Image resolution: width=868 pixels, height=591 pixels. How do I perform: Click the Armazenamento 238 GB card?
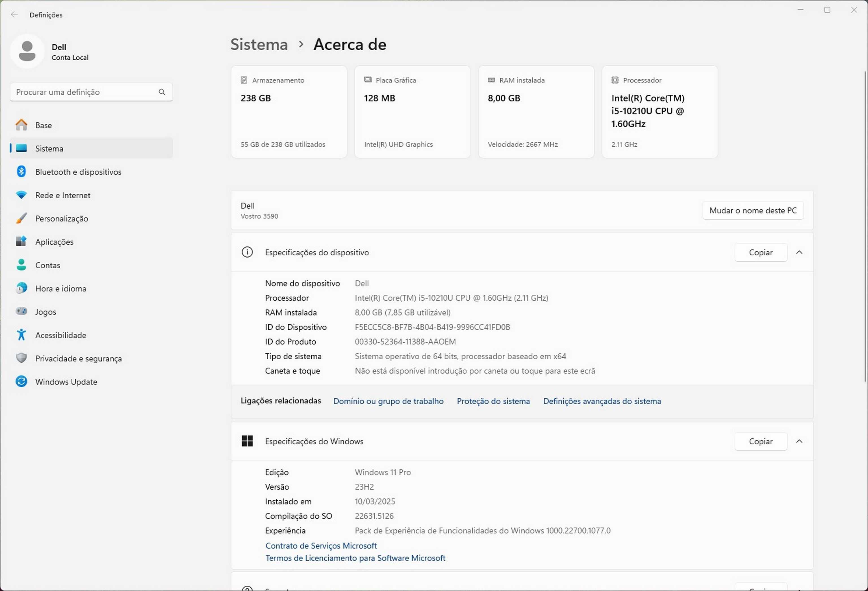(x=289, y=112)
